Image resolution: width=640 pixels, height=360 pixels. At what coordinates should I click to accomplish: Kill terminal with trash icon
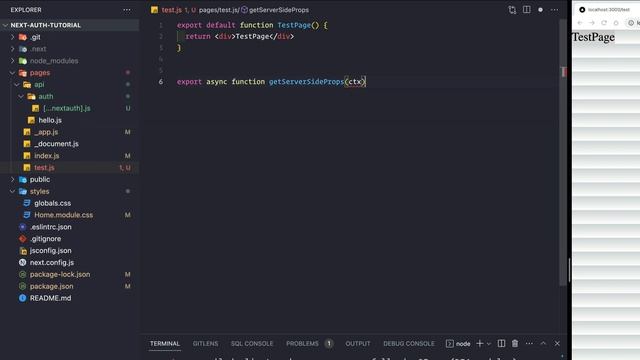(x=515, y=344)
